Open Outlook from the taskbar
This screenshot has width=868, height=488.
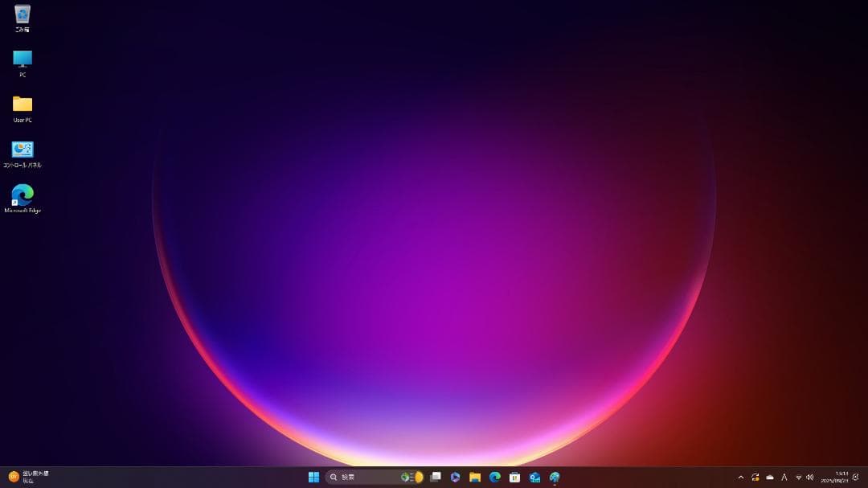coord(534,476)
